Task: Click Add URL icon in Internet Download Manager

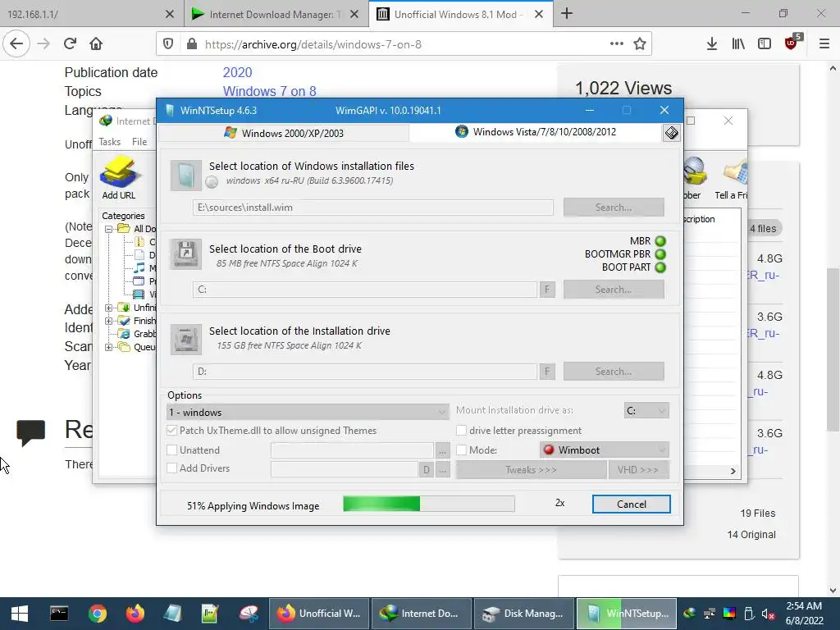Action: [x=119, y=178]
